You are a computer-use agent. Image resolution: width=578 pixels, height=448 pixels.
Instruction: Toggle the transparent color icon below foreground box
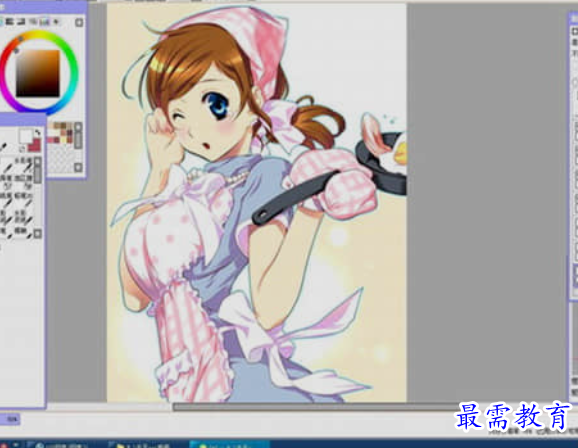(22, 149)
